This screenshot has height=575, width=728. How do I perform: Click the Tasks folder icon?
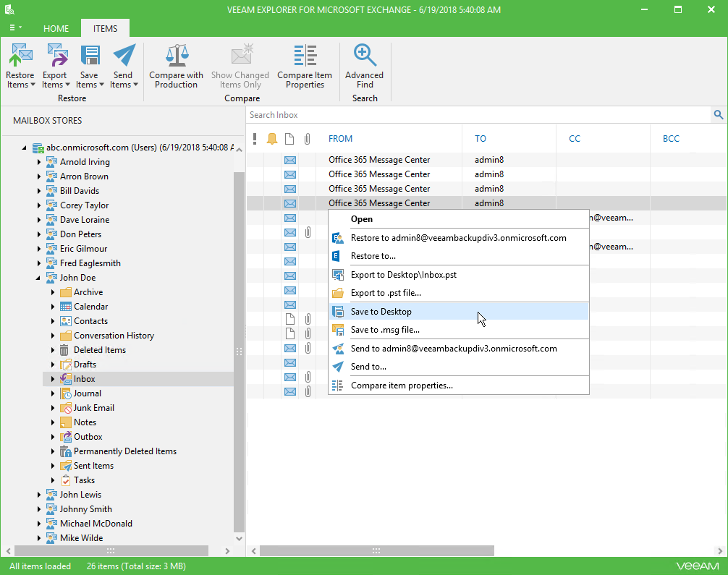pos(66,480)
